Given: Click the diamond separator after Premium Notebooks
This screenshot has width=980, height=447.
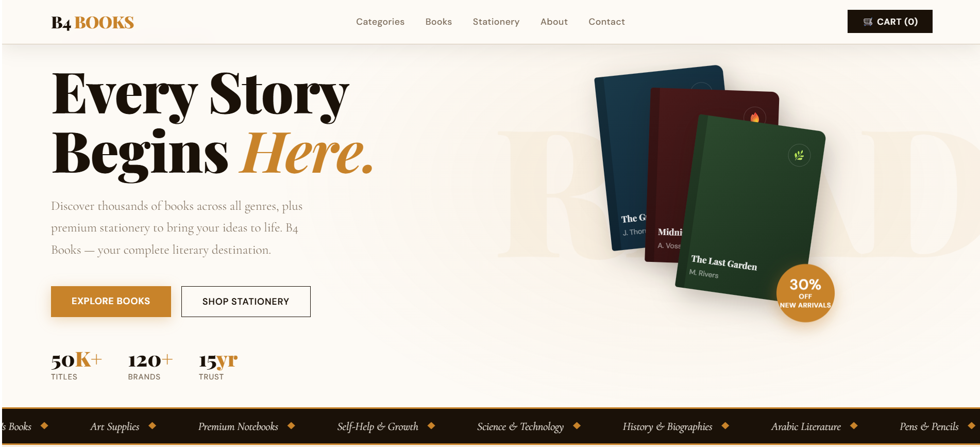Looking at the screenshot, I should [291, 426].
